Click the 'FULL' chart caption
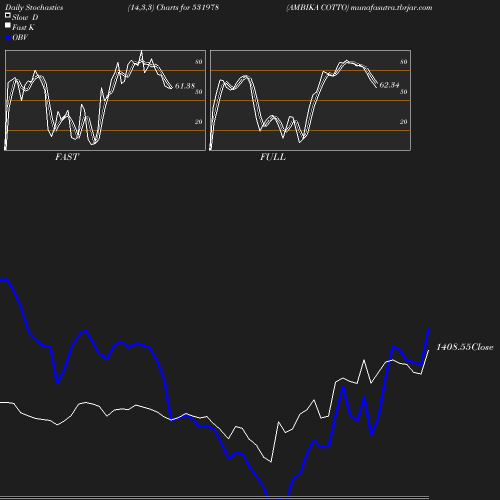This screenshot has height=500, width=500. 273,157
